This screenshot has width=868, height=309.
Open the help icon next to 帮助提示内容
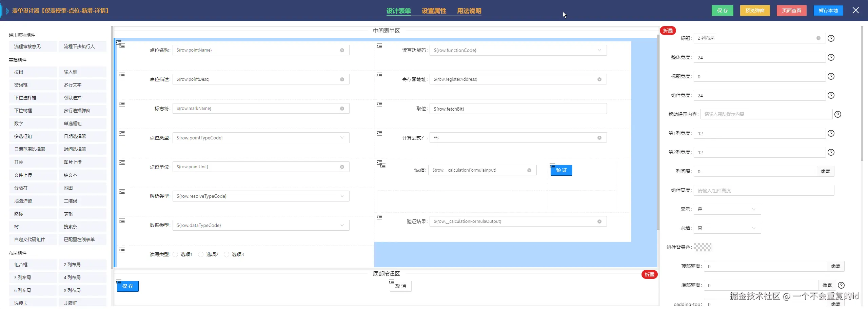(838, 114)
